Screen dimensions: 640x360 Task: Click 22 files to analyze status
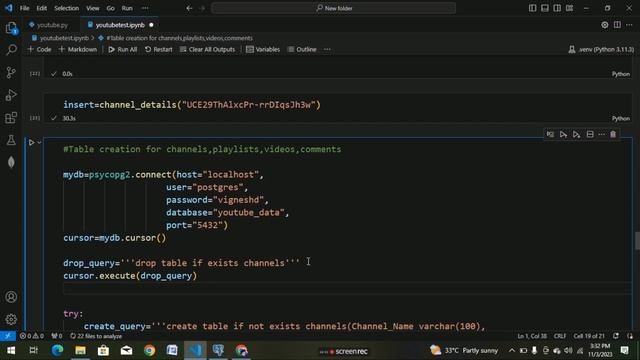tap(96, 336)
